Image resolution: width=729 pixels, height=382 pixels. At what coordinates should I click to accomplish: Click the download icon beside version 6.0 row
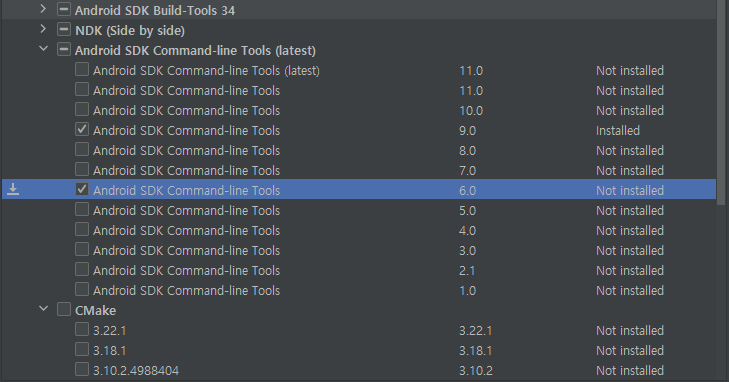coord(13,189)
